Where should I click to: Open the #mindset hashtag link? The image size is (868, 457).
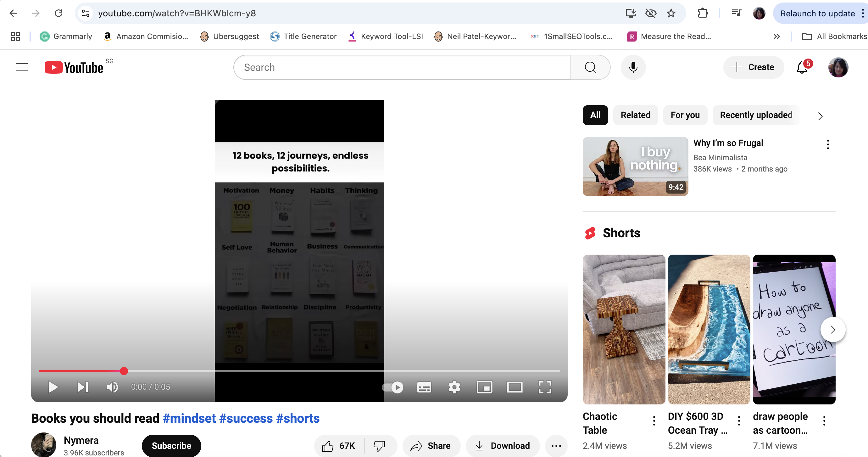189,418
